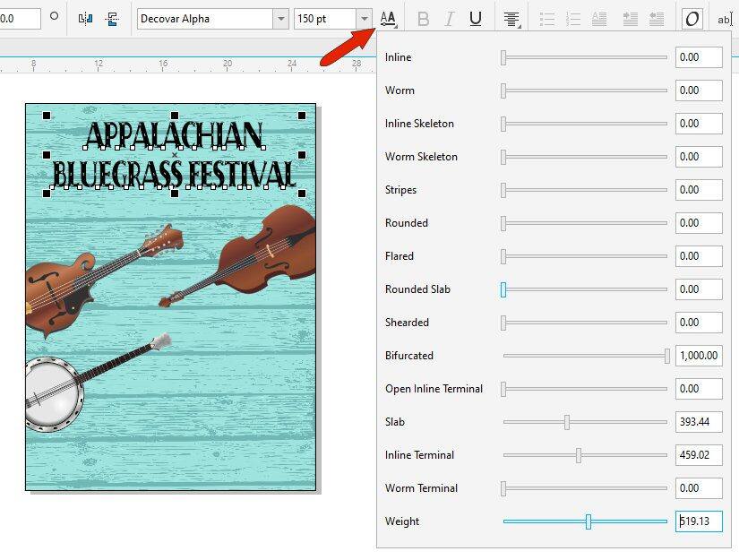This screenshot has width=739, height=560.
Task: Apply a numbered list to the text
Action: coord(573,18)
